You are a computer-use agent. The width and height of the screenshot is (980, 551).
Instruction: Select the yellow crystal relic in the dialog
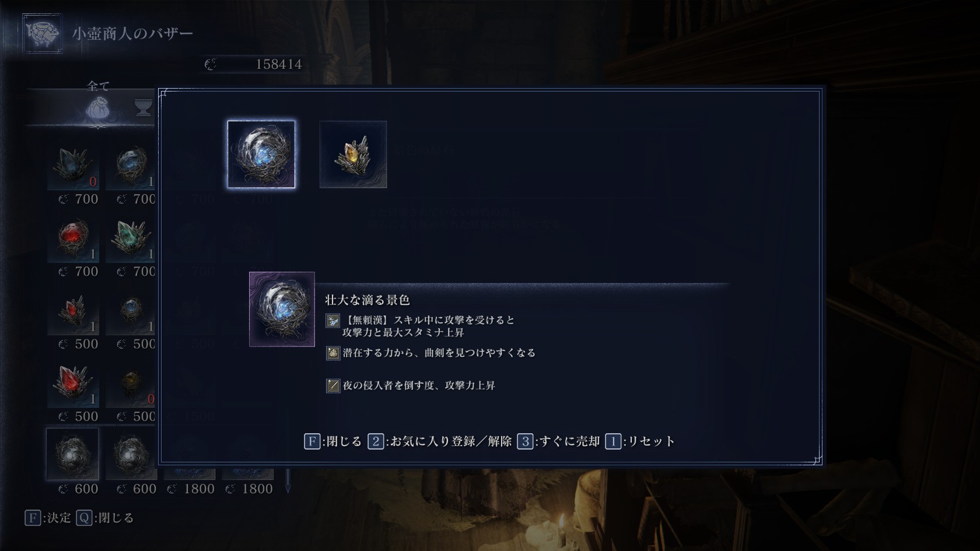point(353,155)
